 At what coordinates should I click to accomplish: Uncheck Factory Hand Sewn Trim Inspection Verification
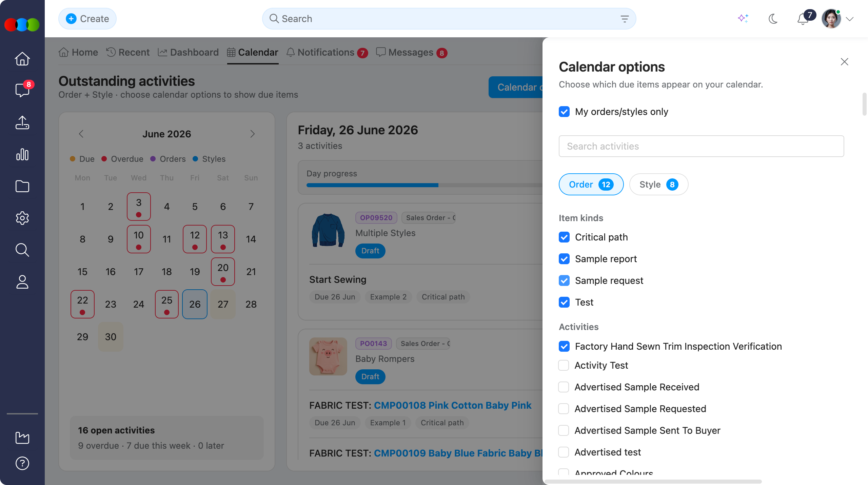tap(564, 346)
